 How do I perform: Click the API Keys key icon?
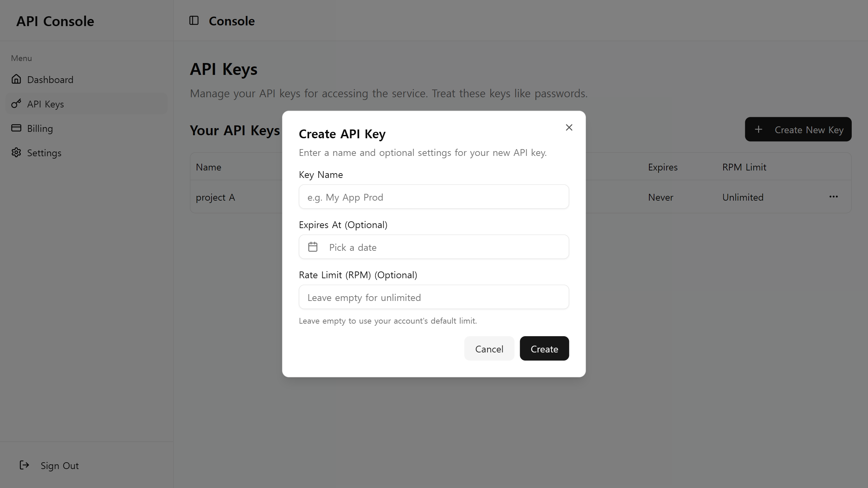pyautogui.click(x=16, y=104)
